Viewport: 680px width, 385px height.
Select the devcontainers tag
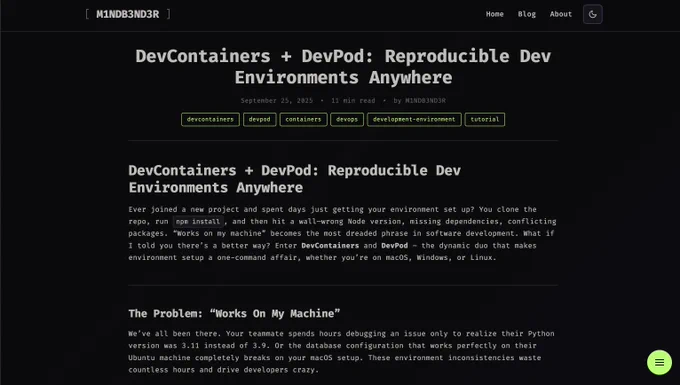click(210, 119)
